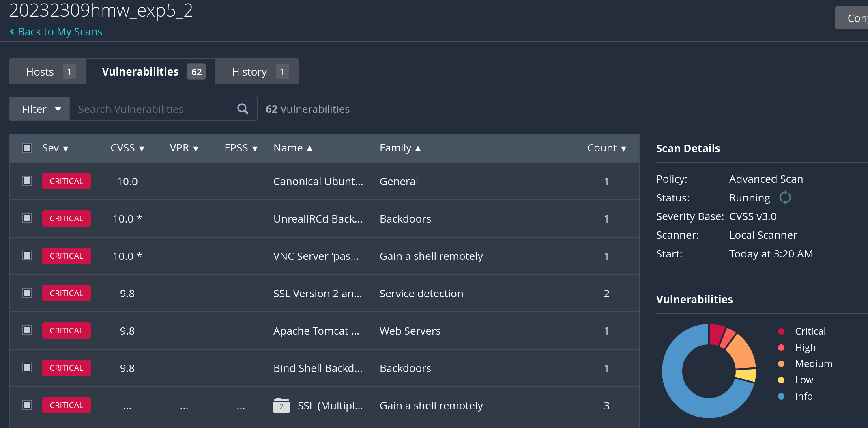868x428 pixels.
Task: Go Back to My Scans
Action: tap(60, 32)
